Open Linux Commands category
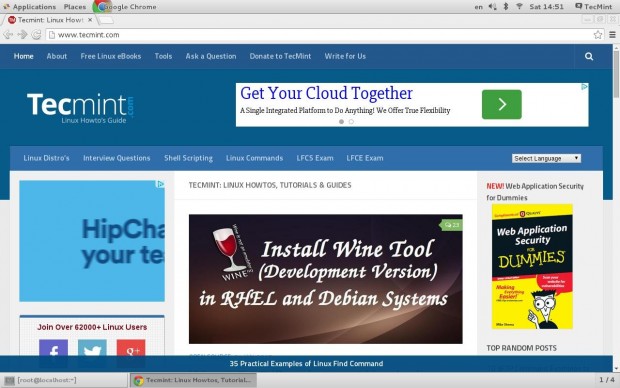620x388 pixels. click(254, 158)
